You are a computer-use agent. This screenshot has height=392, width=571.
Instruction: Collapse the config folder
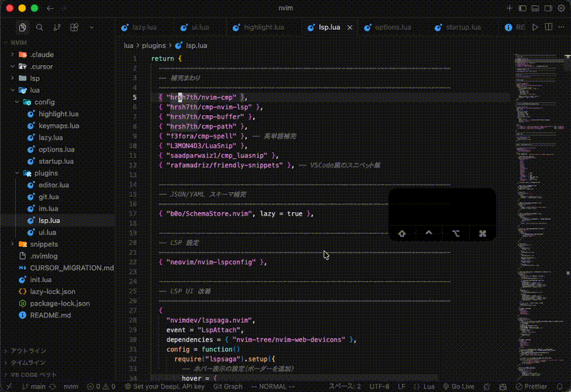pos(44,102)
